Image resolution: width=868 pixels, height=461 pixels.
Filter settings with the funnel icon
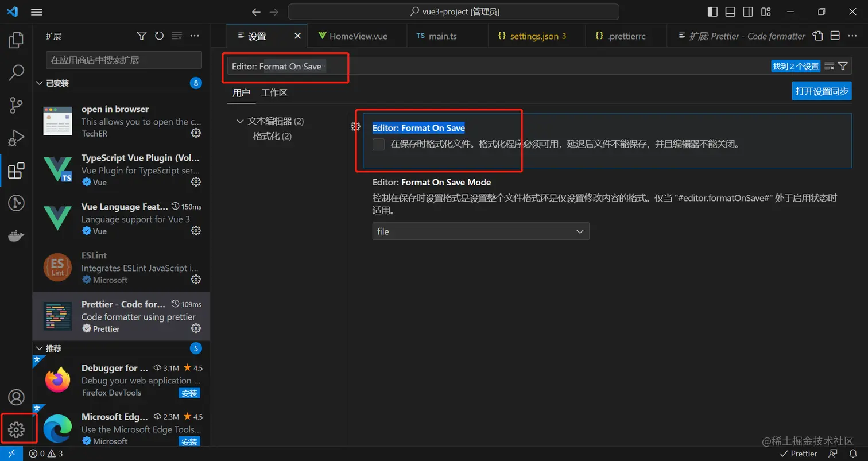(x=843, y=66)
